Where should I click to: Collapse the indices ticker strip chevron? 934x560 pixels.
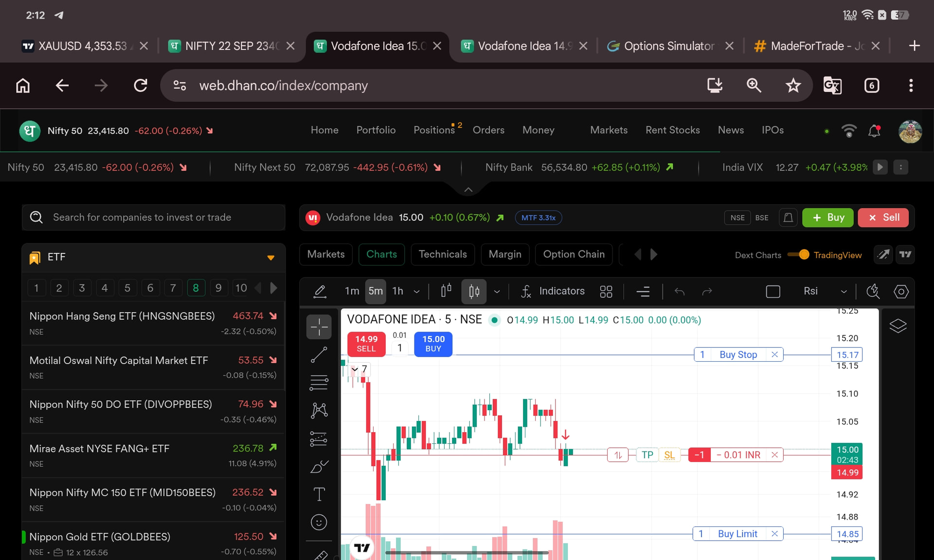(468, 190)
